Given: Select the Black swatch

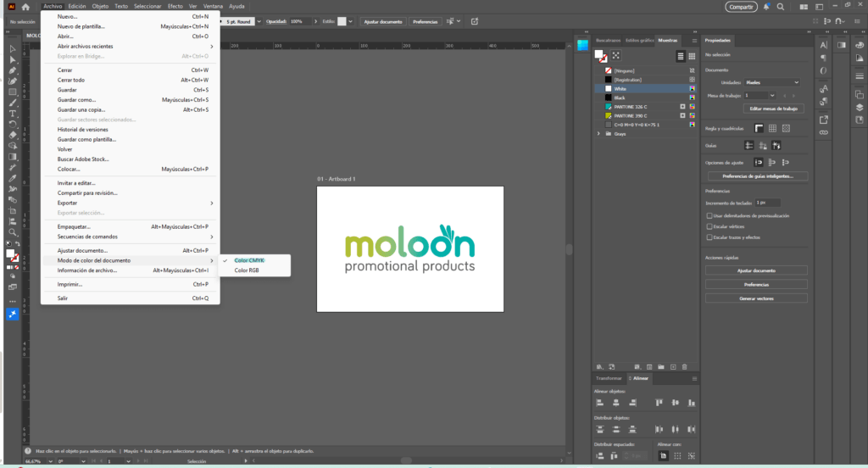Looking at the screenshot, I should 645,98.
